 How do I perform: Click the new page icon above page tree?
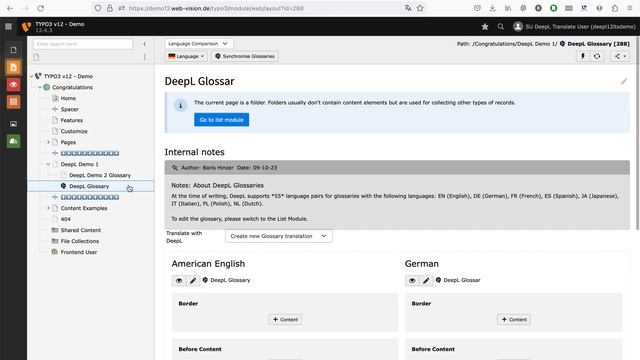click(37, 57)
